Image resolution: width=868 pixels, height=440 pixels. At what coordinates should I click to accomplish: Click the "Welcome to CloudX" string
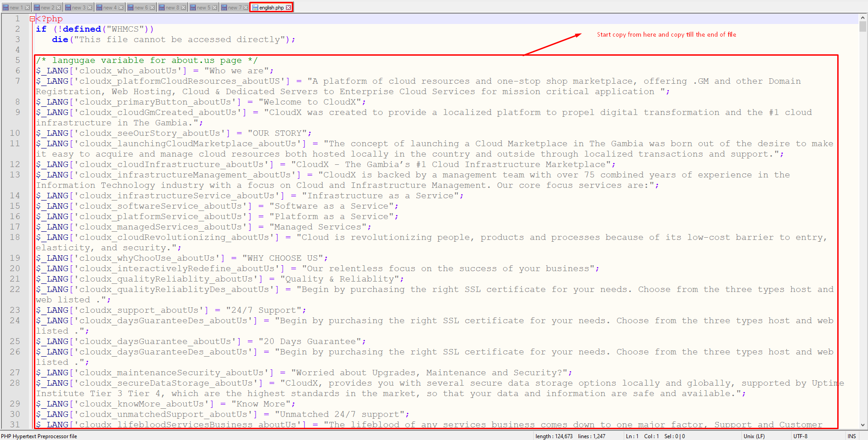pyautogui.click(x=310, y=102)
